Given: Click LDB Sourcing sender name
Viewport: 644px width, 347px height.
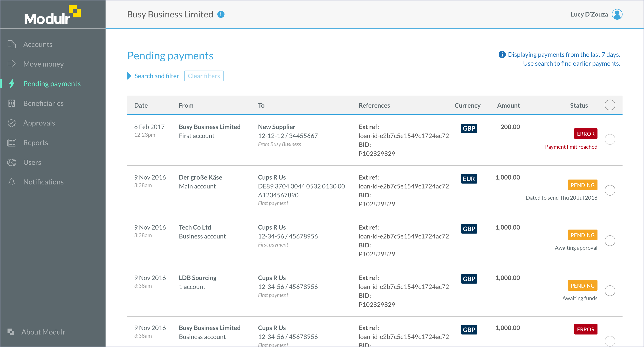Looking at the screenshot, I should 197,278.
